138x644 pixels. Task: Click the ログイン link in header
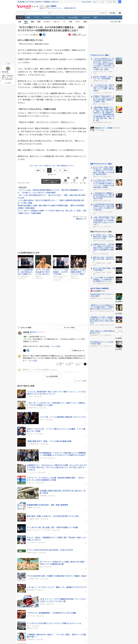42,8
